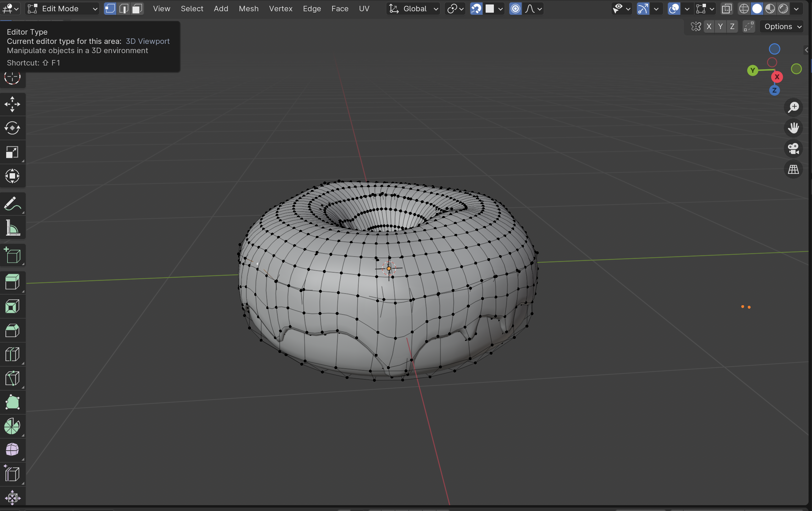Viewport: 812px width, 511px height.
Task: Open the Edge menu
Action: coord(312,9)
